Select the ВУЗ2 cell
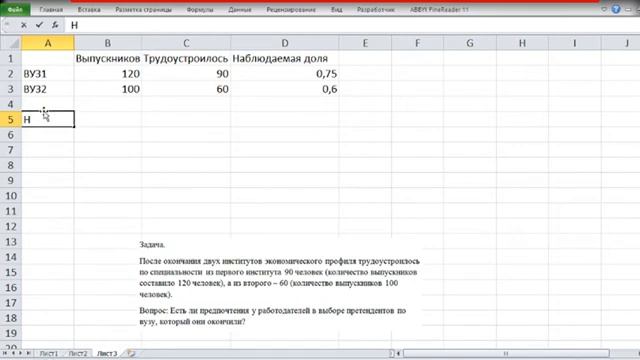The width and height of the screenshot is (640, 360). [x=48, y=89]
